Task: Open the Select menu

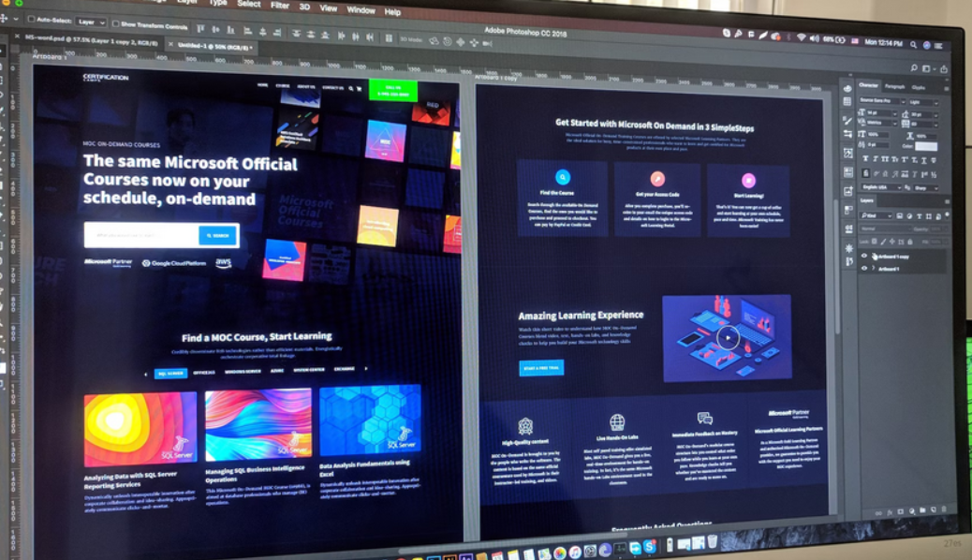Action: pyautogui.click(x=248, y=4)
